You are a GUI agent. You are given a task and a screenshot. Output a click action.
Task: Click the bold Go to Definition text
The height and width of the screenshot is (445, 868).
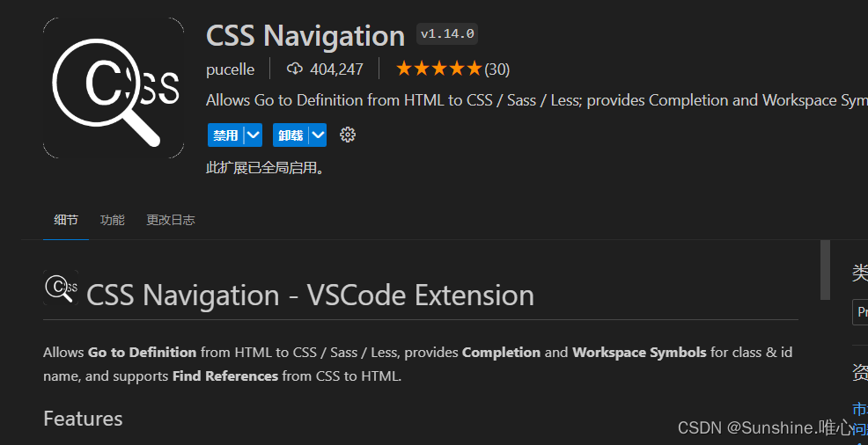click(x=143, y=352)
